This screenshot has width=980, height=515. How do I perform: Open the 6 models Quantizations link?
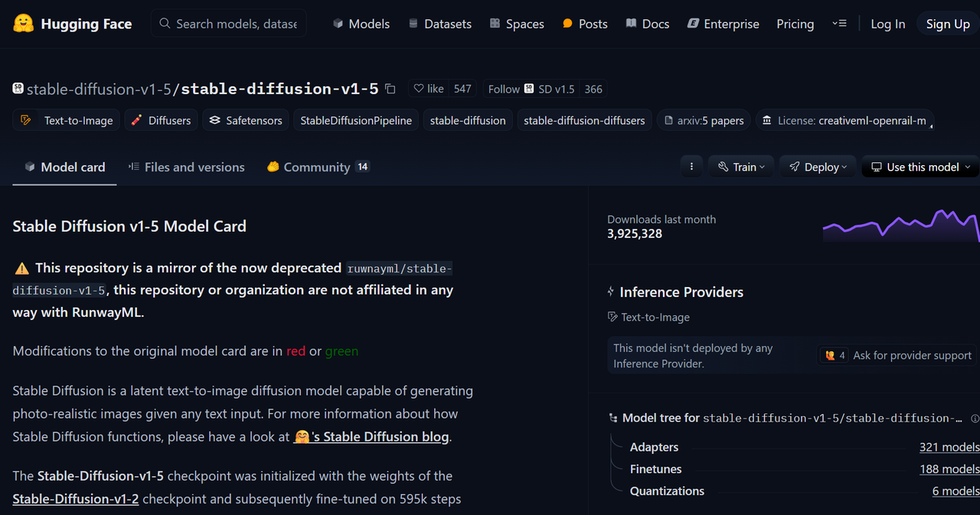point(955,491)
